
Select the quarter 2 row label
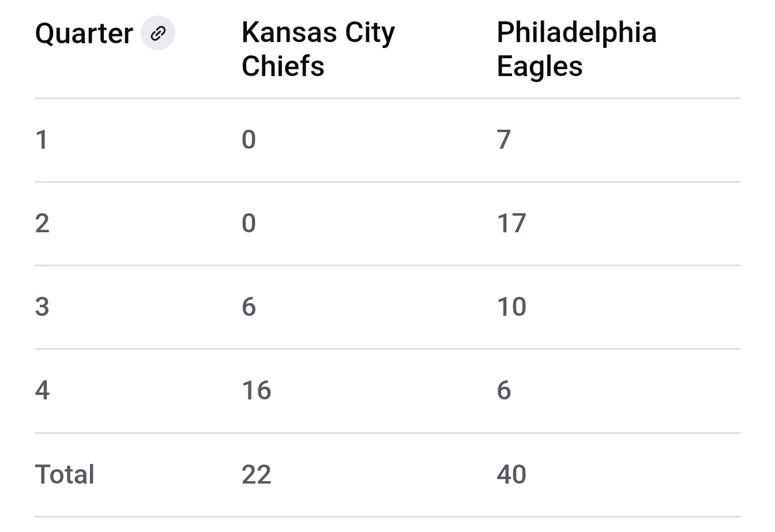click(x=42, y=224)
